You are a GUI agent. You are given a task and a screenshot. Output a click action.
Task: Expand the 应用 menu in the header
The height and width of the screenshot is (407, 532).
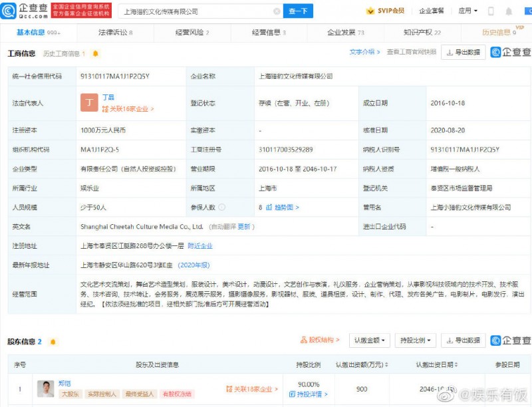click(467, 11)
